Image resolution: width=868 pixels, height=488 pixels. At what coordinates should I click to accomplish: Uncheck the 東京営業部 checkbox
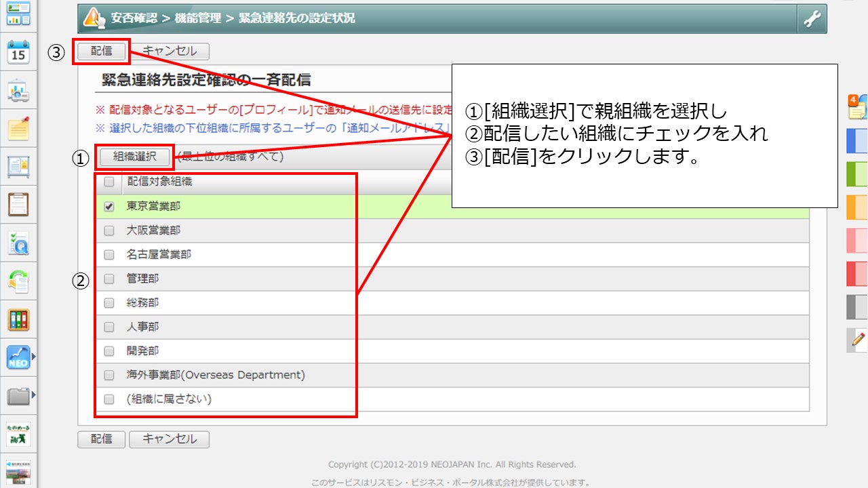pyautogui.click(x=108, y=207)
